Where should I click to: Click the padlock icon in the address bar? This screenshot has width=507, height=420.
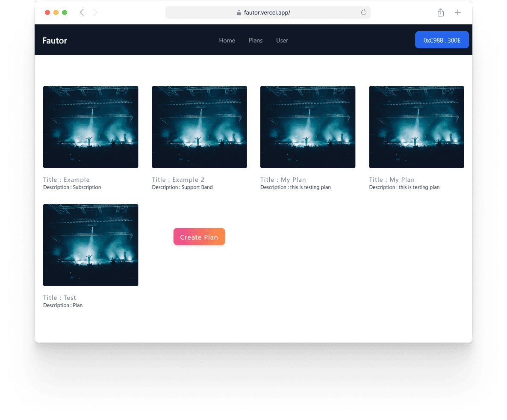(239, 13)
